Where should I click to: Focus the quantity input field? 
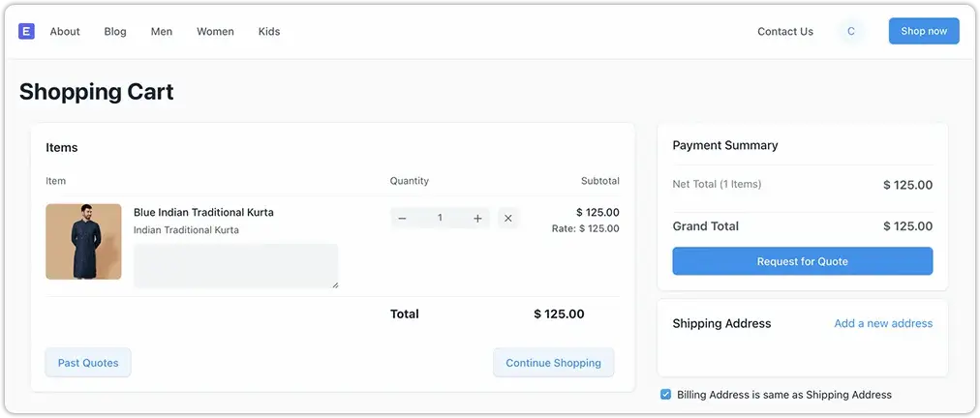pos(440,219)
